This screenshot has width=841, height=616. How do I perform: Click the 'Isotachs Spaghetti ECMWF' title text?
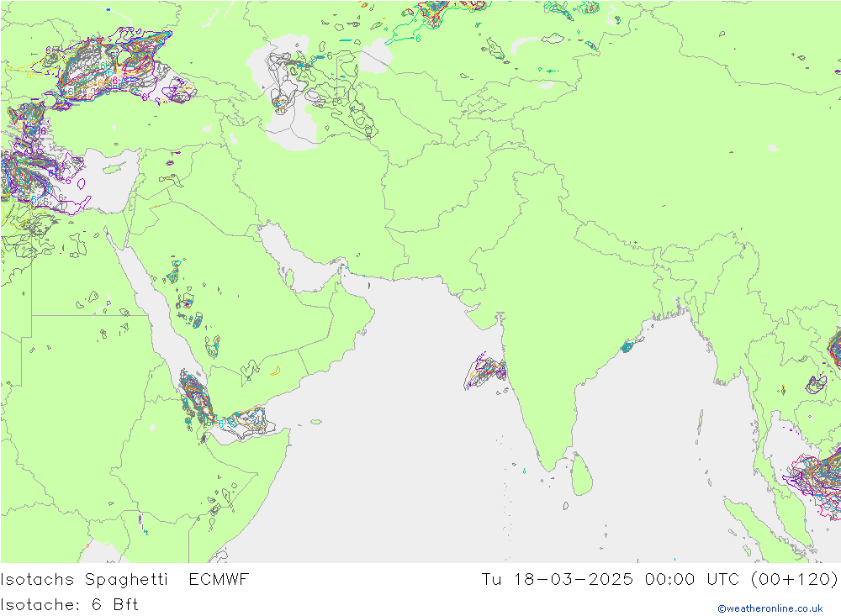click(124, 580)
